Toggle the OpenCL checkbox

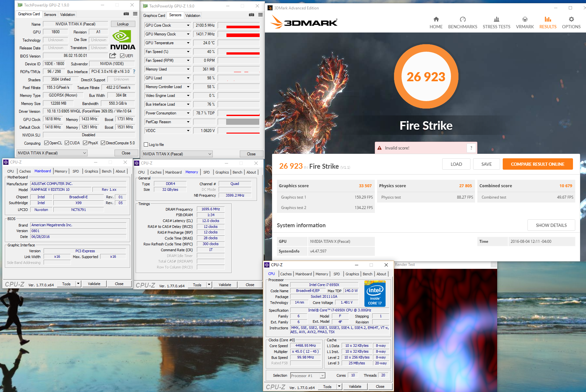pyautogui.click(x=47, y=143)
